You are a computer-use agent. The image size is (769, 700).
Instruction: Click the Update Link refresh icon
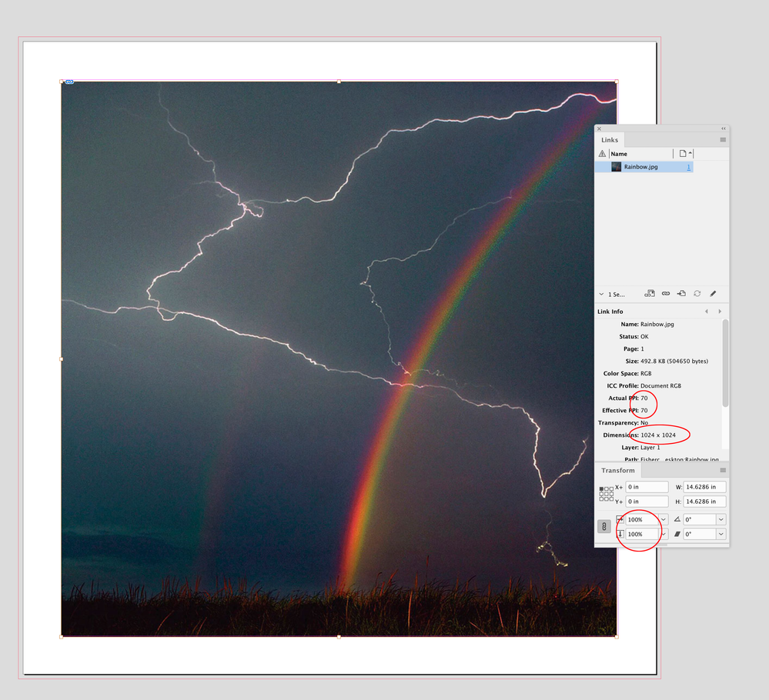coord(697,294)
